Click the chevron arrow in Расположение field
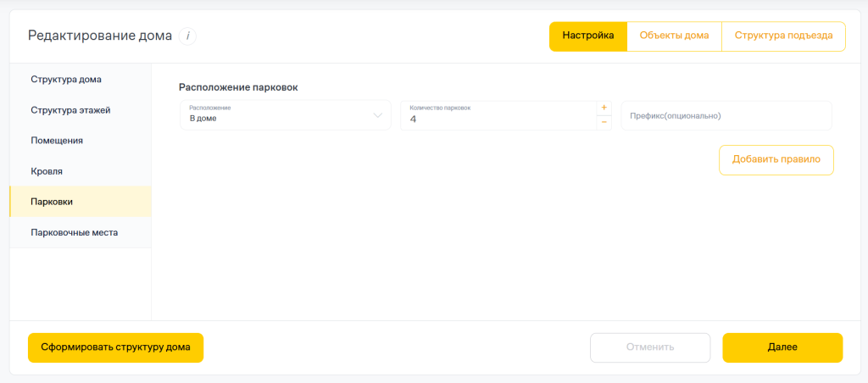The height and width of the screenshot is (383, 868). [x=378, y=115]
